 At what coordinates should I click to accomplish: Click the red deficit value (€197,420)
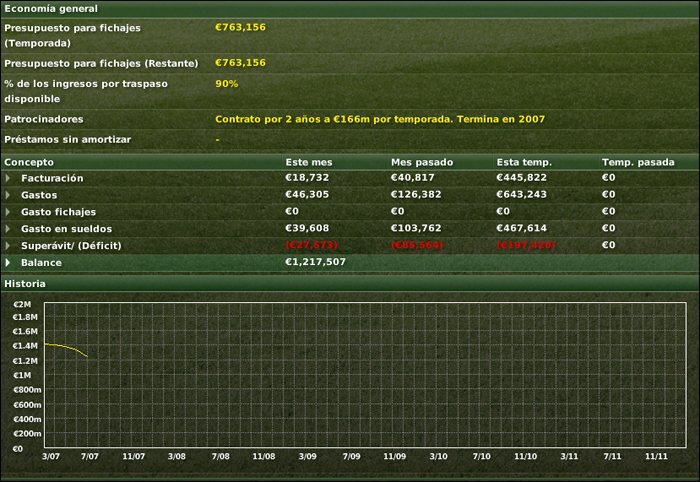pos(526,245)
